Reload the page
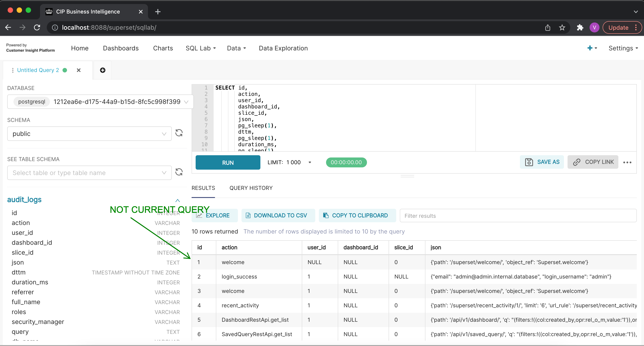644x346 pixels. pyautogui.click(x=37, y=27)
